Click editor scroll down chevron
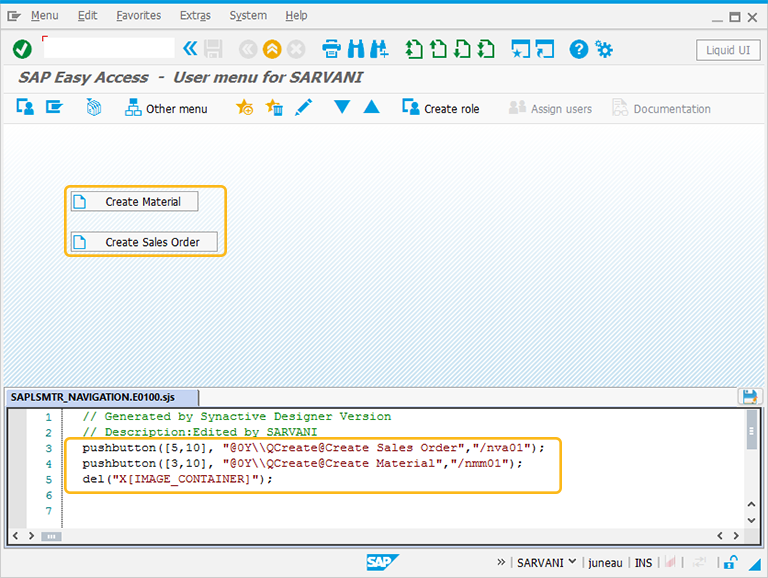 pyautogui.click(x=752, y=520)
